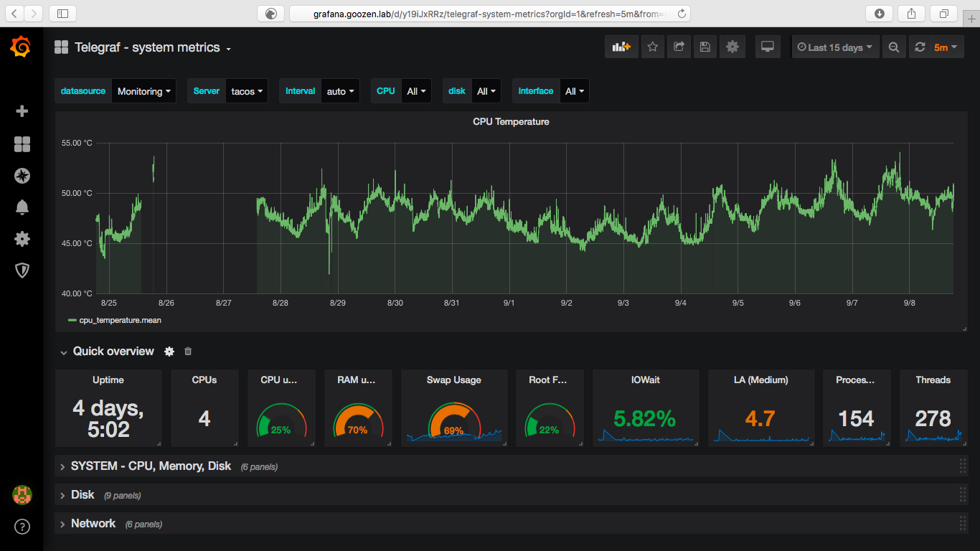This screenshot has width=980, height=551.
Task: Open the Grafana logo home menu
Action: click(21, 47)
